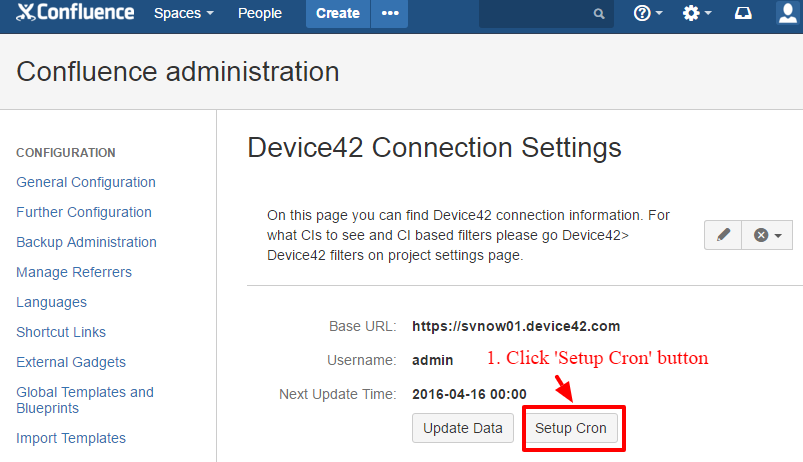Viewport: 803px width, 462px height.
Task: Open the Manage Referrers link
Action: [x=74, y=272]
